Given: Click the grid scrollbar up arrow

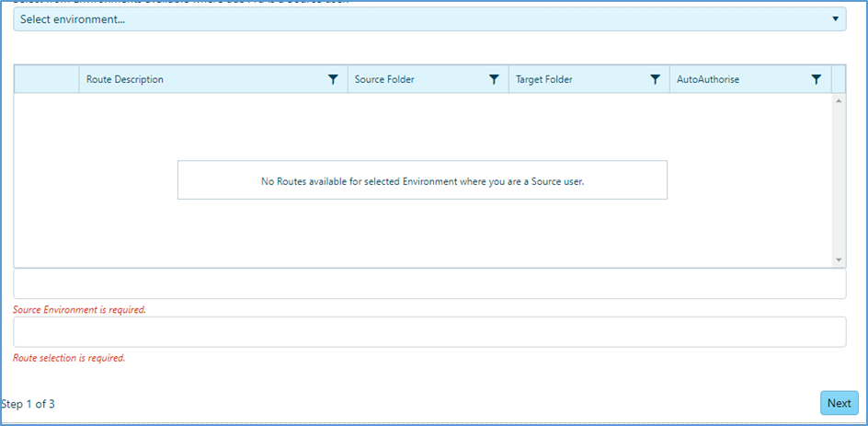Looking at the screenshot, I should pos(838,101).
